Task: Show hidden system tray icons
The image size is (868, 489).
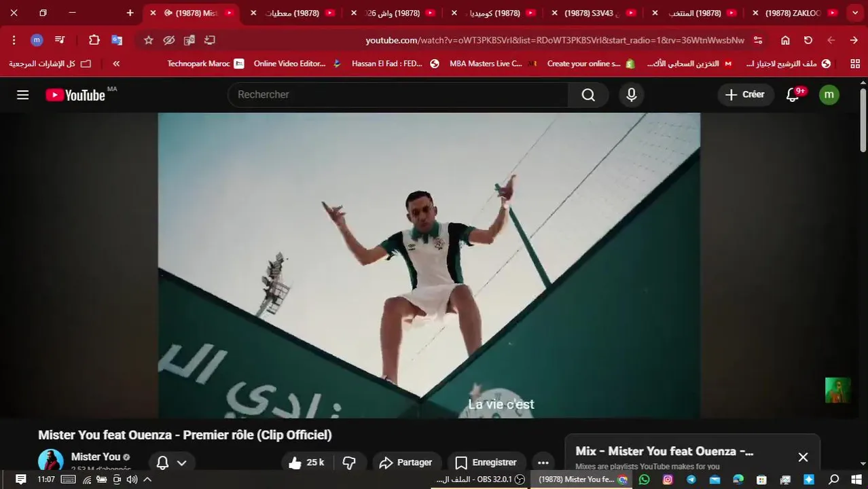Action: [147, 479]
